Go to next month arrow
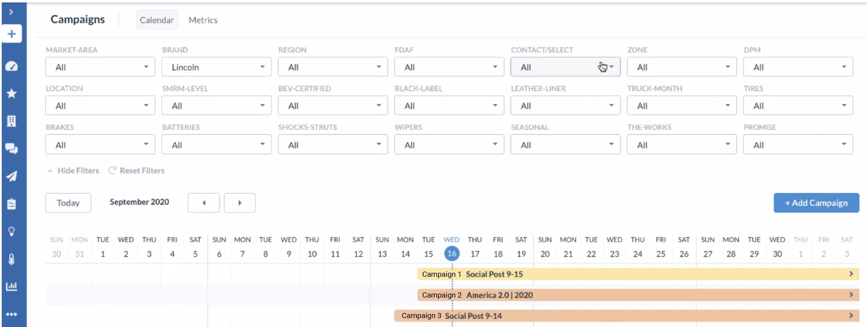868x327 pixels. tap(240, 203)
